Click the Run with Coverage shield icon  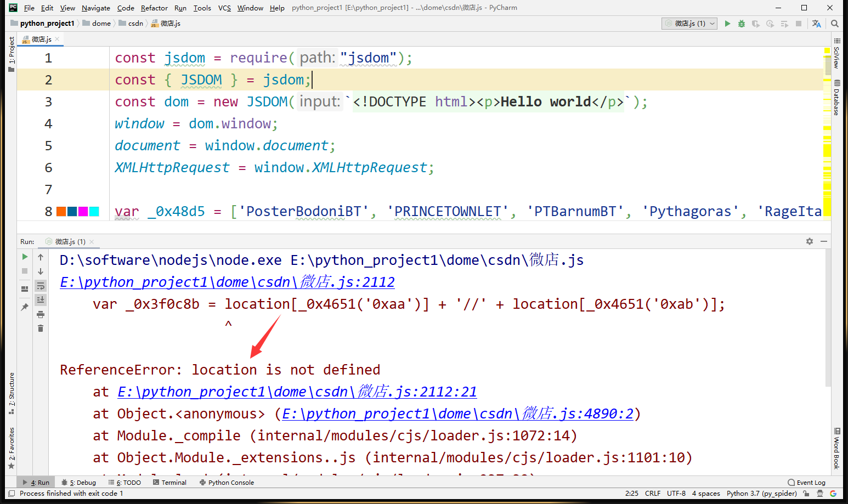(756, 24)
